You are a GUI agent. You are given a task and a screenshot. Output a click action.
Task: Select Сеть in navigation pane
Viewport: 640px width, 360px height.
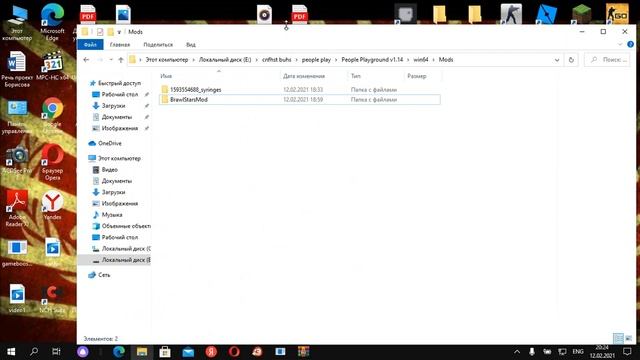point(104,275)
